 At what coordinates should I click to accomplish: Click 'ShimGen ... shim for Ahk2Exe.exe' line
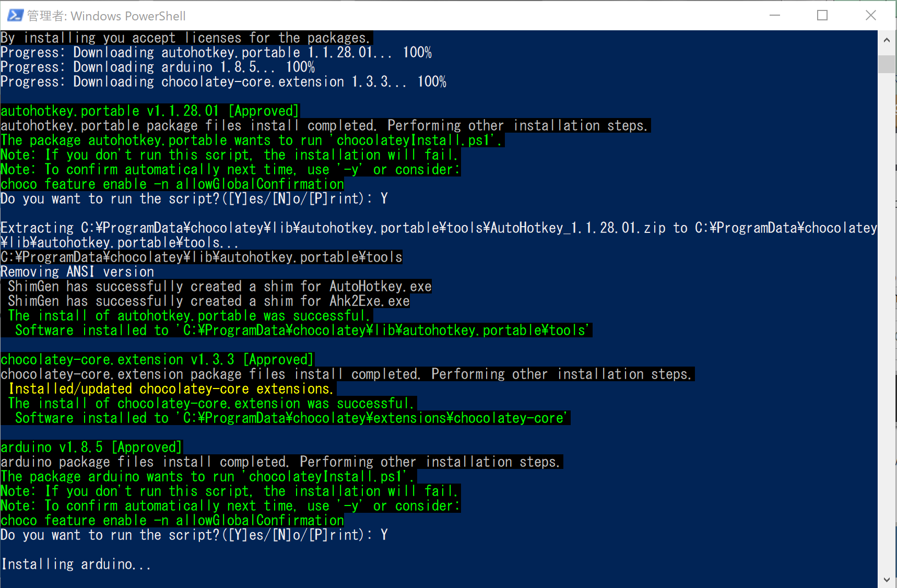(x=208, y=301)
